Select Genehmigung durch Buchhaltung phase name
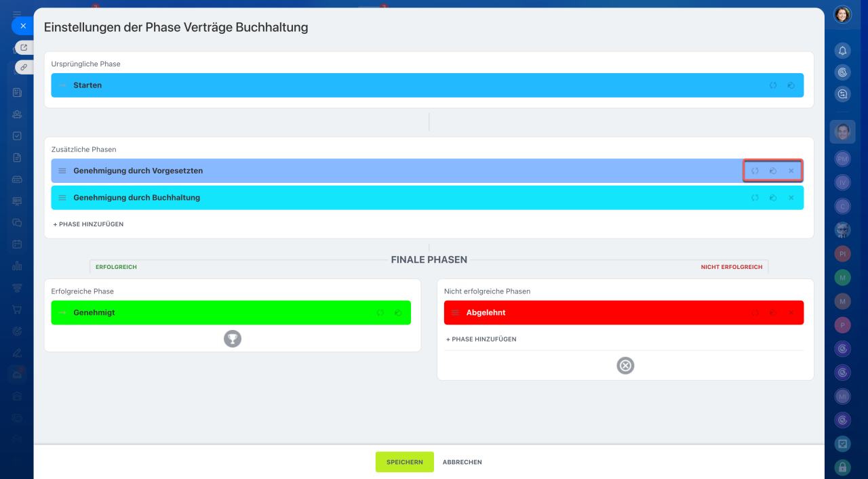Image resolution: width=868 pixels, height=479 pixels. 137,198
